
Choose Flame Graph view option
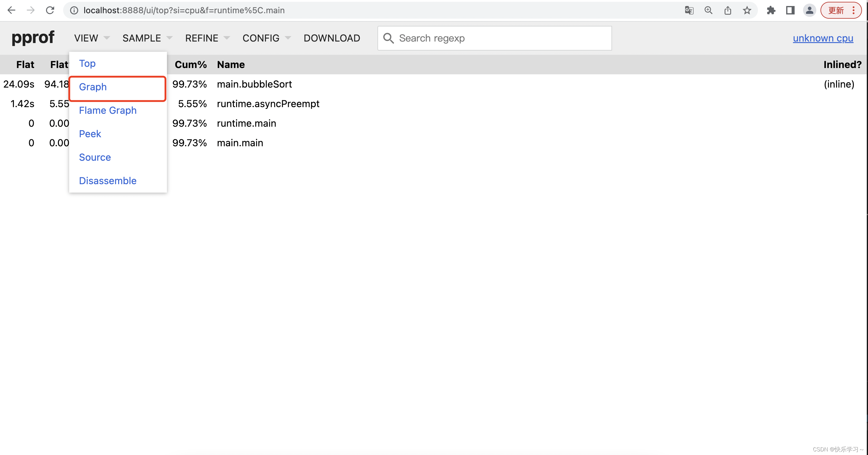click(107, 110)
